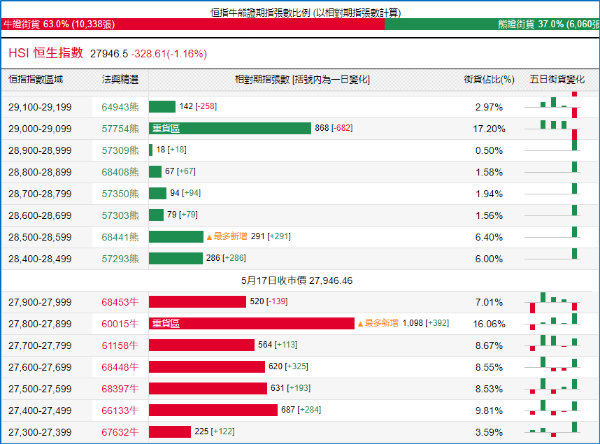The image size is (600, 444).
Task: Click the green bar showing 286 [+286]
Action: tap(176, 258)
